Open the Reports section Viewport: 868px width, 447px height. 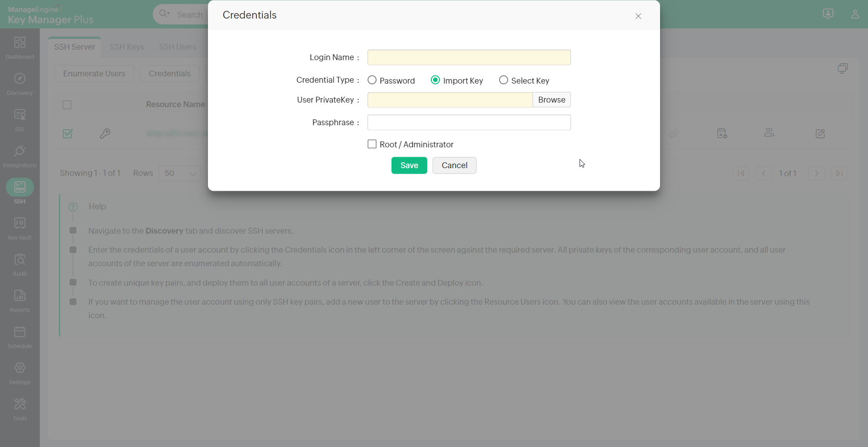(19, 300)
